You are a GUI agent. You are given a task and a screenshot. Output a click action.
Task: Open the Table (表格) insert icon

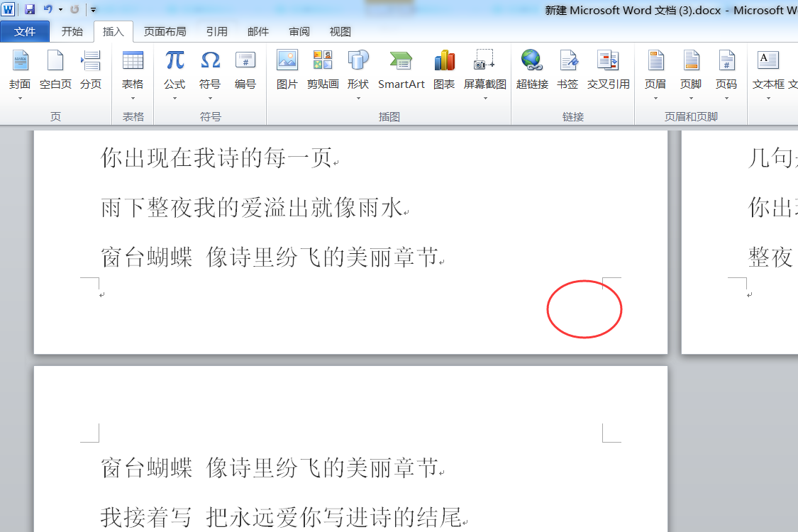133,60
